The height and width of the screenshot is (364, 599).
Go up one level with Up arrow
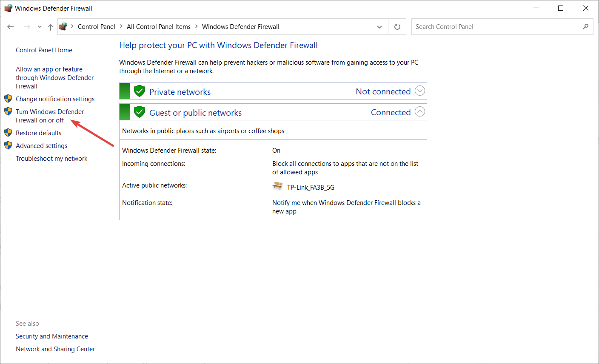pyautogui.click(x=51, y=27)
